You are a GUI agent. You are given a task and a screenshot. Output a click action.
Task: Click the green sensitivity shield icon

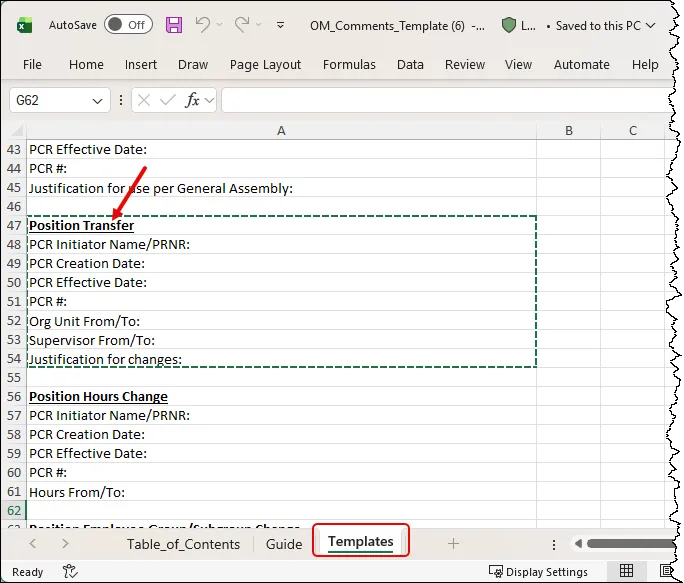tap(509, 25)
